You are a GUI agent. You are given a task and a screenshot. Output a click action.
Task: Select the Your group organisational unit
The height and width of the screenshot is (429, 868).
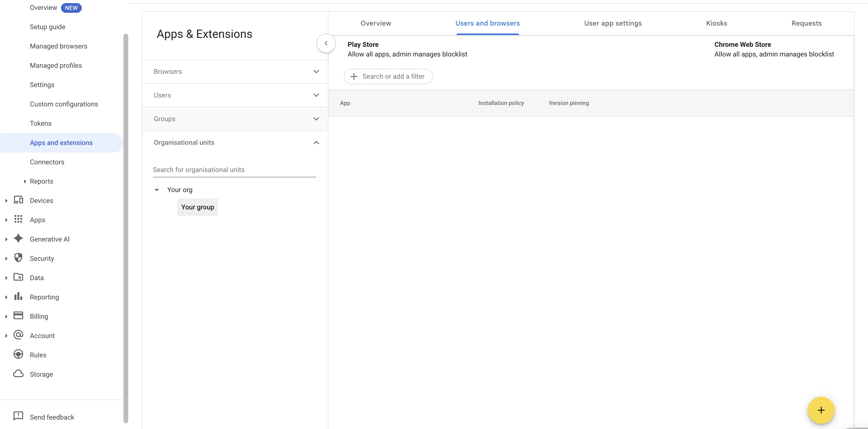[x=197, y=207]
